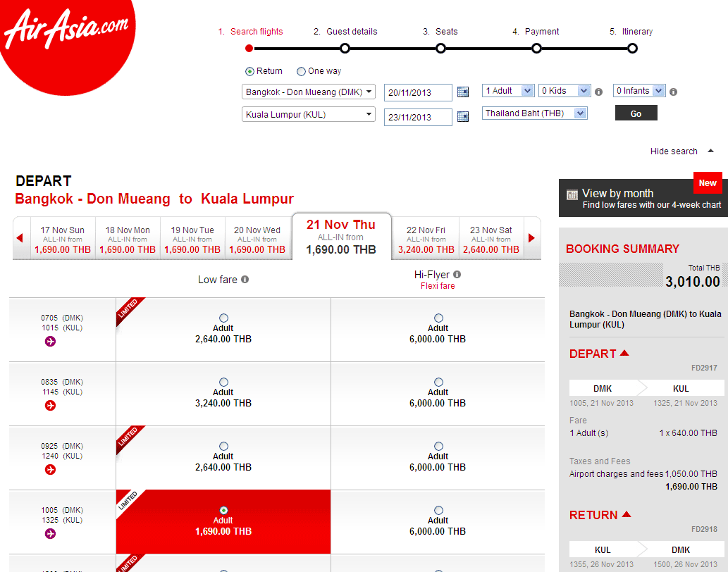Screen dimensions: 728x572
Task: Switch to the 17 Nov Sun date tab
Action: (x=63, y=238)
